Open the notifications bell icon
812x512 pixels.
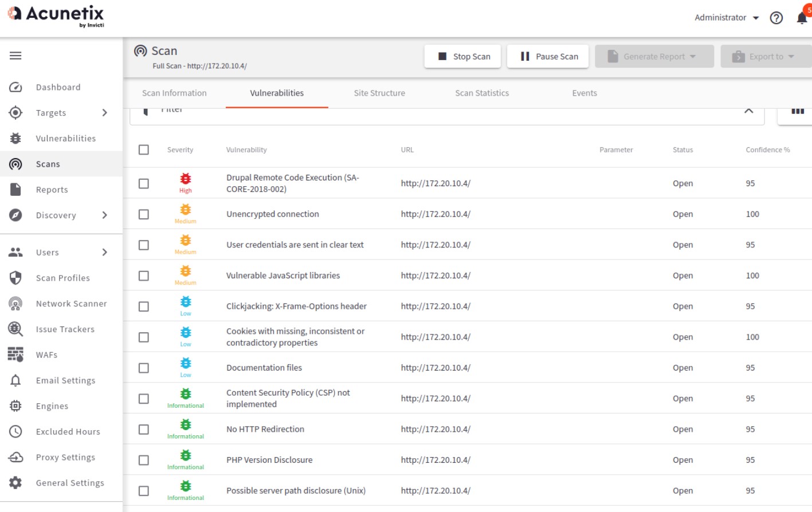click(x=802, y=18)
